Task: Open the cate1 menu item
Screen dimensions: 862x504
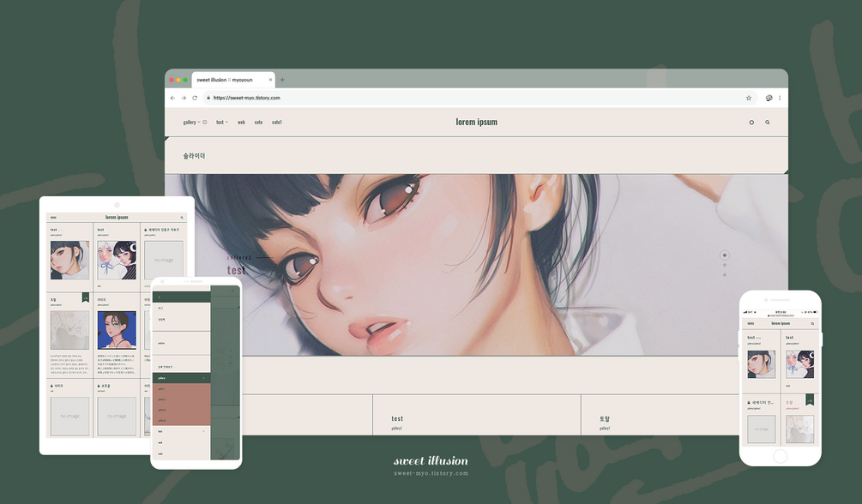Action: 277,122
